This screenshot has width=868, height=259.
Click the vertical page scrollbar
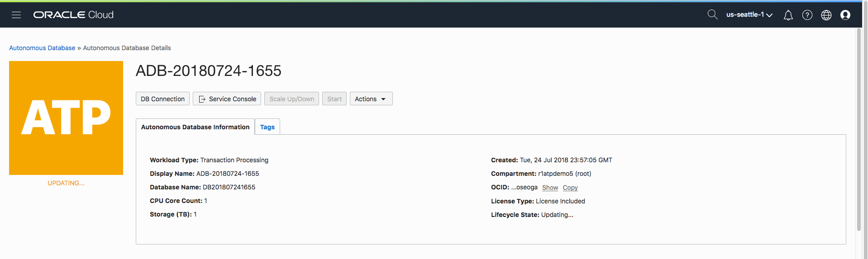click(x=859, y=129)
